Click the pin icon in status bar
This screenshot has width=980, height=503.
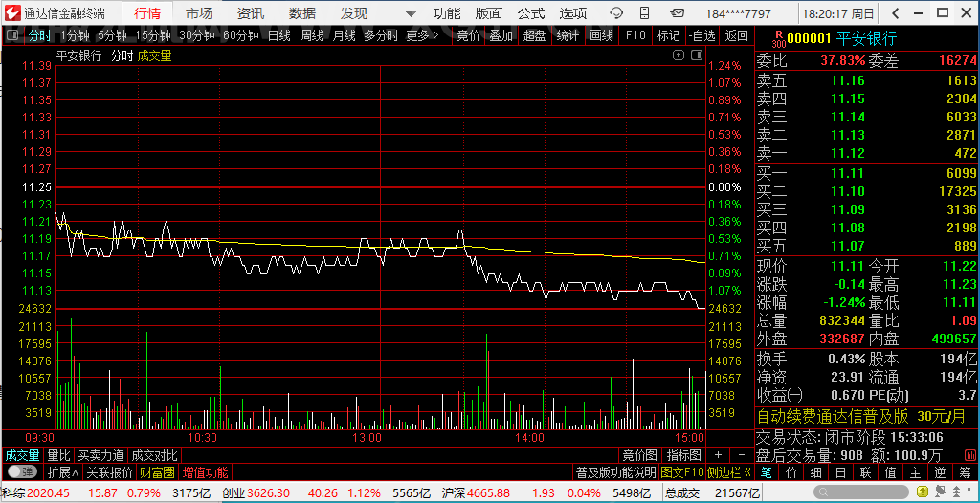click(968, 493)
